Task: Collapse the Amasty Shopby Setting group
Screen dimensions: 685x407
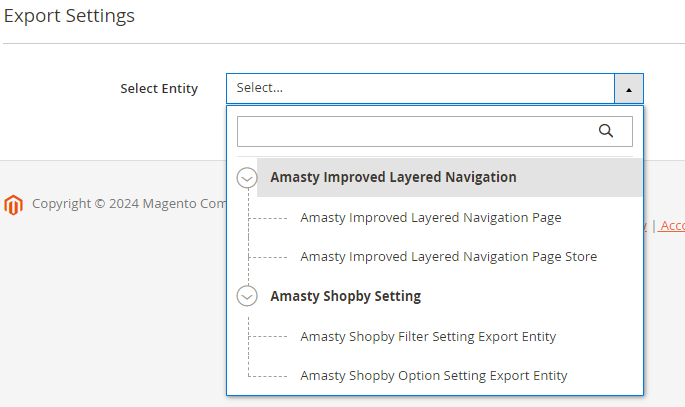Action: pyautogui.click(x=247, y=296)
